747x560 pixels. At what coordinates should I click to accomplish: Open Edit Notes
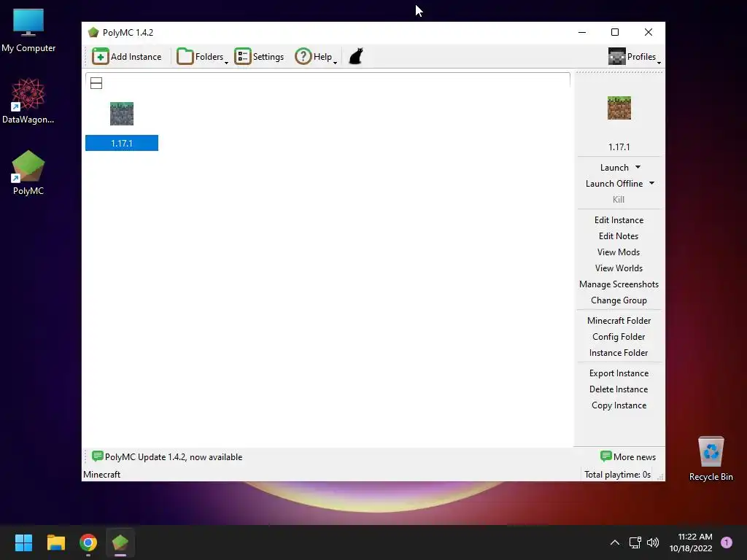pyautogui.click(x=619, y=236)
